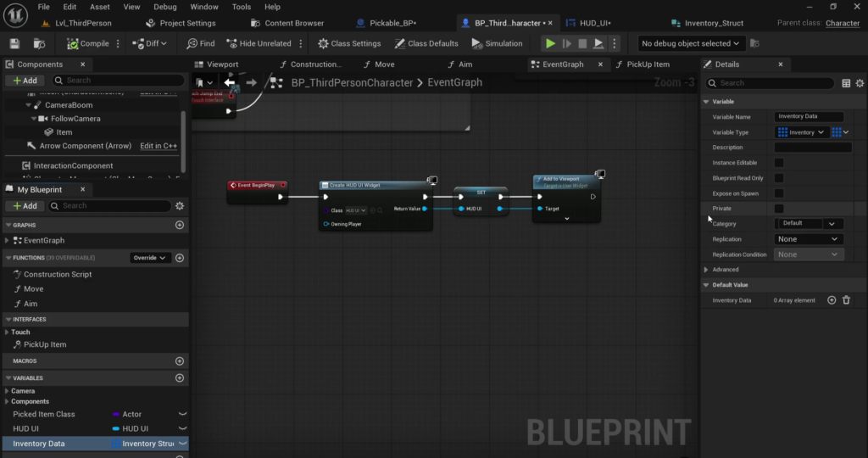Add a new variable with plus icon
This screenshot has height=458, width=868.
click(x=180, y=377)
